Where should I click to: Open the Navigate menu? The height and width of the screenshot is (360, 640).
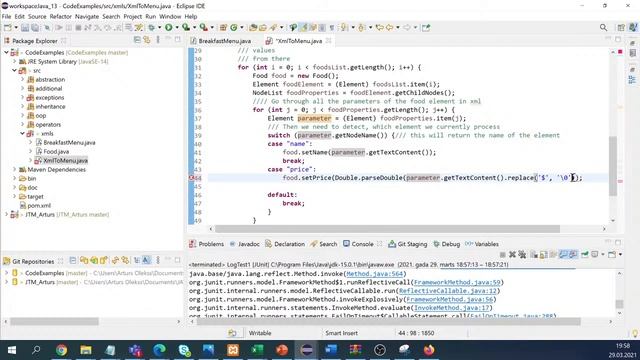[87, 16]
